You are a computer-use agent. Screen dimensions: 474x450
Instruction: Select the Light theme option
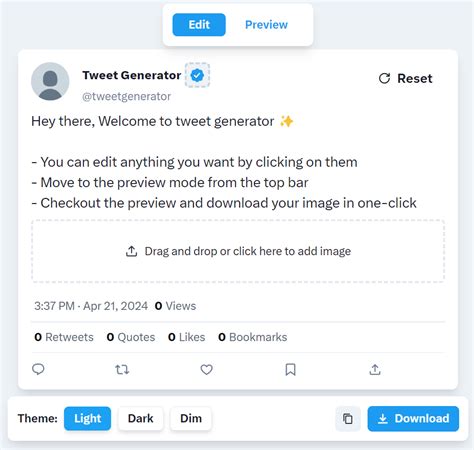(87, 419)
